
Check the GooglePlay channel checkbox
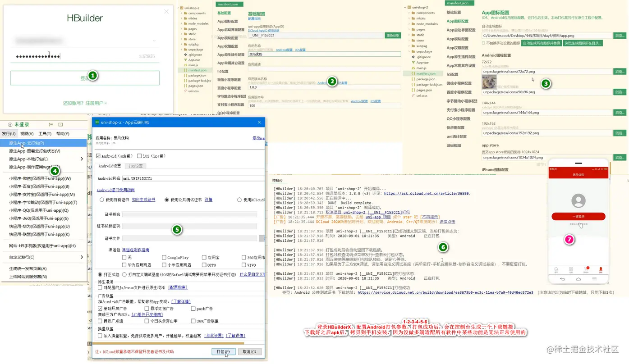[164, 258]
